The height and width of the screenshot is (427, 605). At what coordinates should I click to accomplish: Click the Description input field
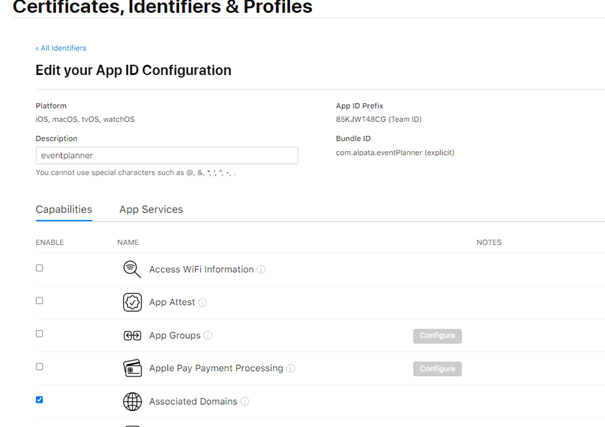point(167,155)
